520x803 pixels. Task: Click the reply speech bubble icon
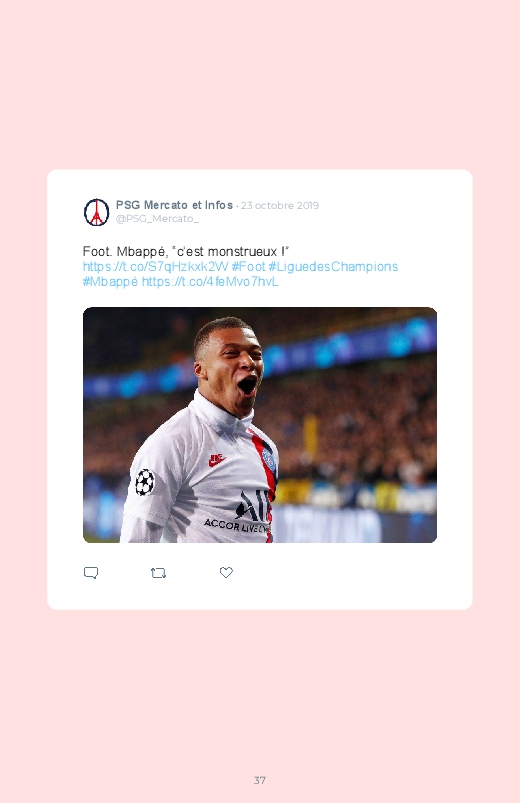91,573
